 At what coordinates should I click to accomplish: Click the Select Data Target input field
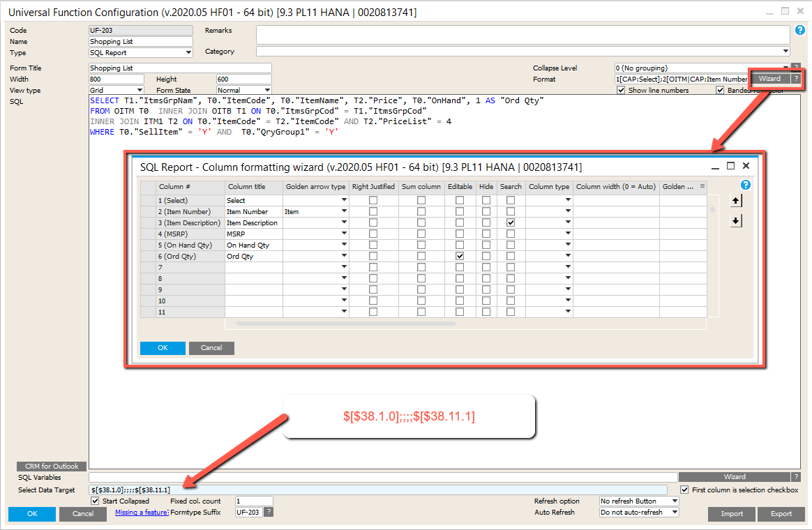378,490
